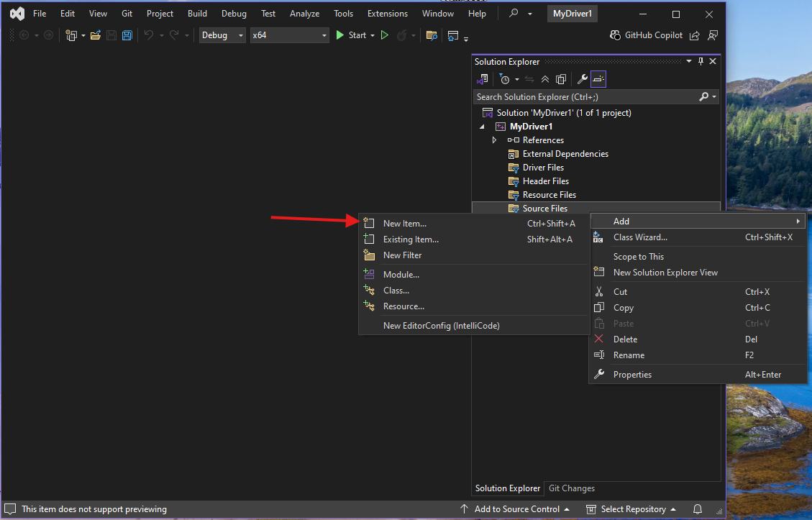Open the Extensions menu
Viewport: 812px width, 520px height.
tap(388, 14)
